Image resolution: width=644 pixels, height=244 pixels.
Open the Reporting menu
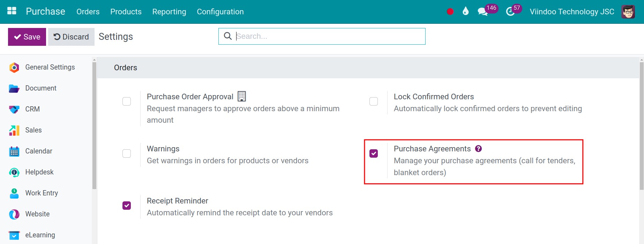click(x=169, y=12)
